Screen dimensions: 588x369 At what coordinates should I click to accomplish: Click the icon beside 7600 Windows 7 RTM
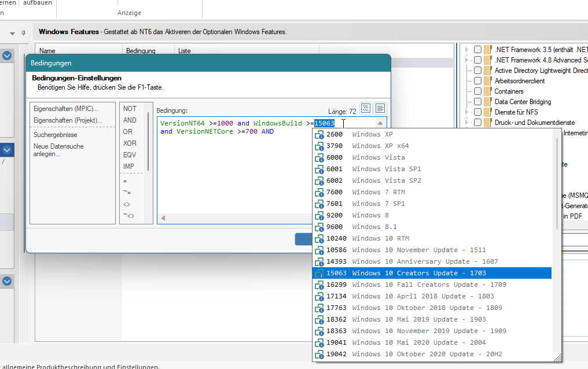tap(319, 193)
